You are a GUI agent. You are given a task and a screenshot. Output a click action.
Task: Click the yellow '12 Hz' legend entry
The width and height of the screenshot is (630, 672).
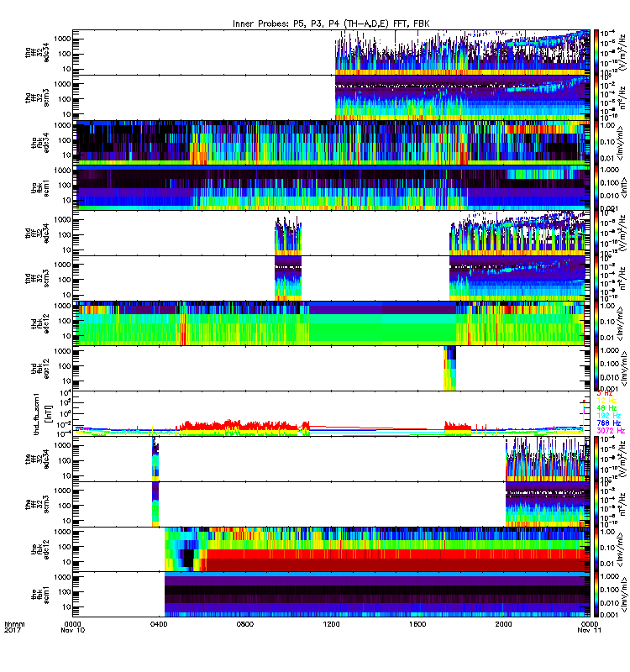(x=606, y=401)
